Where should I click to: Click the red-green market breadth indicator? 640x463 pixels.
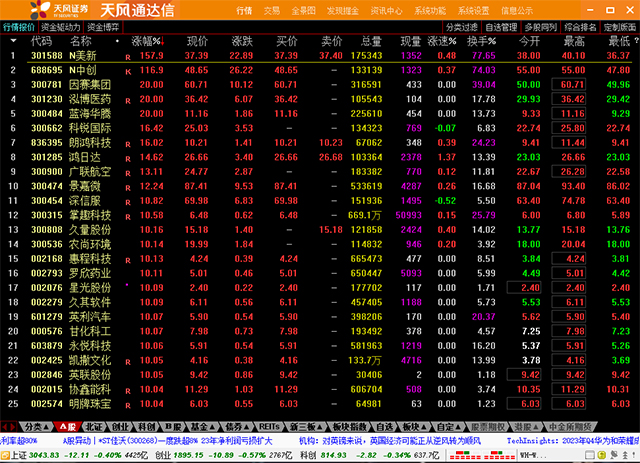click(x=481, y=455)
